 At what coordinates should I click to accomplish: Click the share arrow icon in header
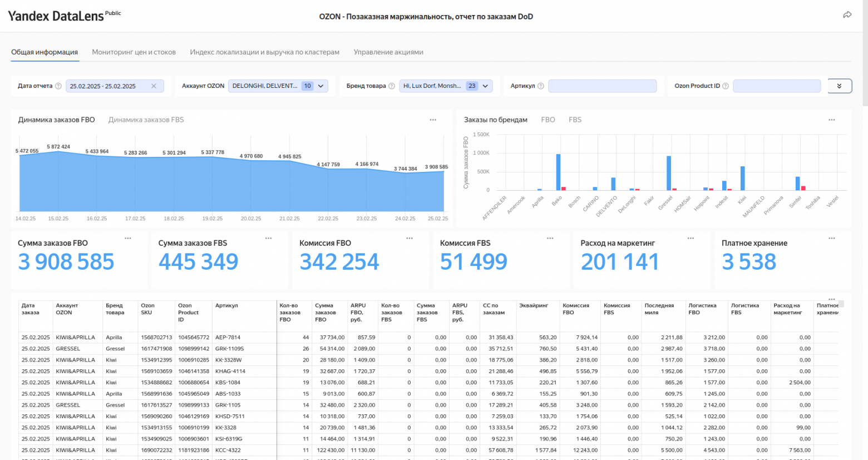tap(847, 15)
